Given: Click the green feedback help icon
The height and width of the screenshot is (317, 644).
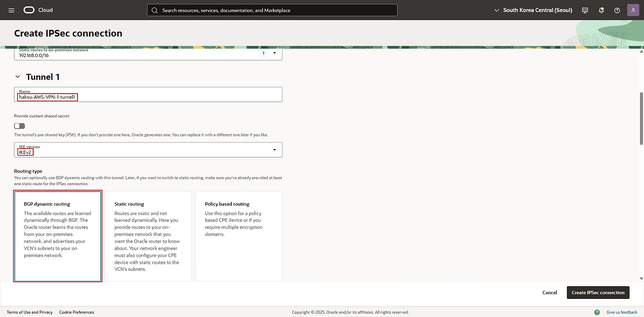Looking at the screenshot, I should coord(599,312).
